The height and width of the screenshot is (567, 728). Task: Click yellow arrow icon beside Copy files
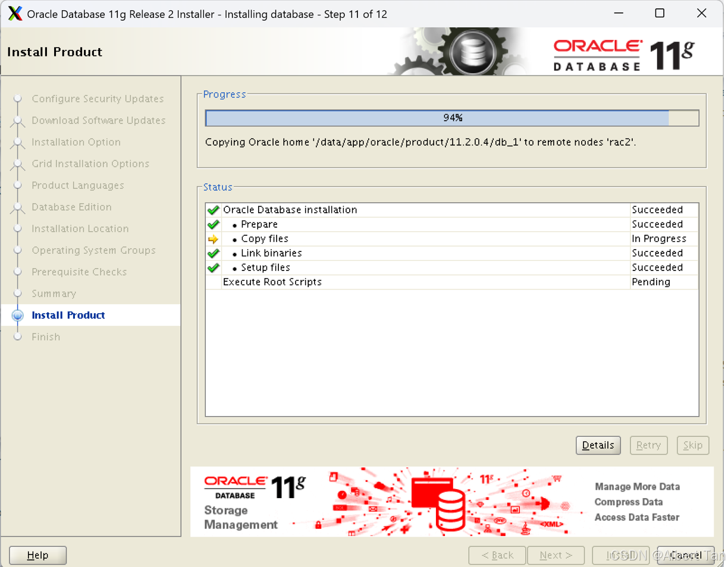tap(213, 239)
